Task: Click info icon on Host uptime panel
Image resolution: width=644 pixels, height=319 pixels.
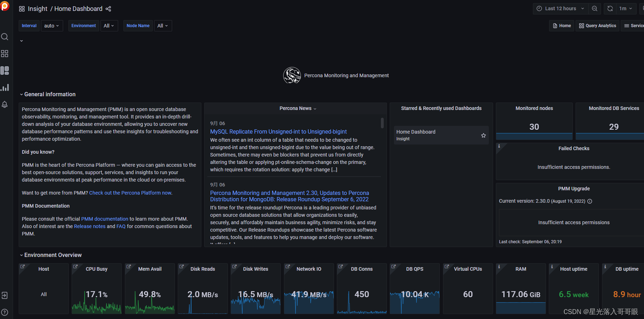Action: click(552, 266)
